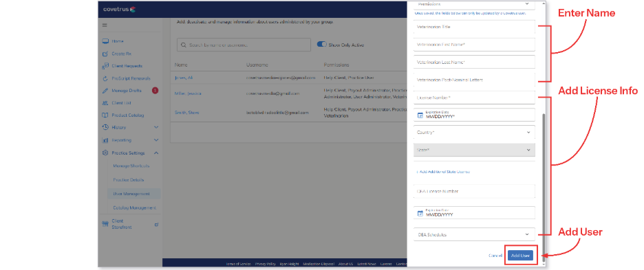Open ProScript Renewals in sidebar
644x270 pixels.
click(x=131, y=78)
